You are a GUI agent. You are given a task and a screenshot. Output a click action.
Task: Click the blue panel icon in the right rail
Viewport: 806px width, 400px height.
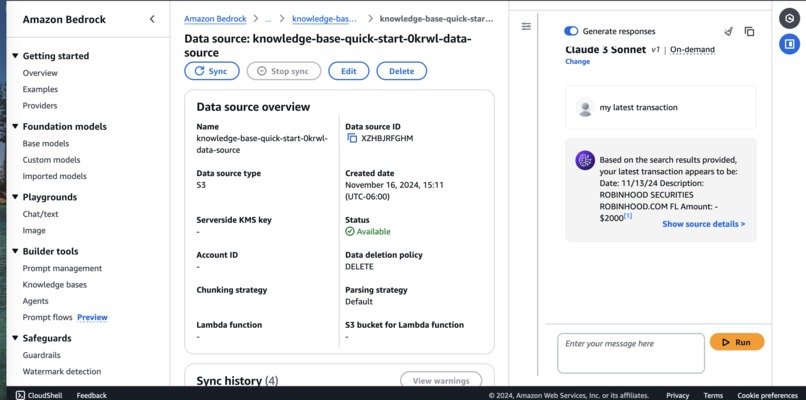(x=789, y=44)
